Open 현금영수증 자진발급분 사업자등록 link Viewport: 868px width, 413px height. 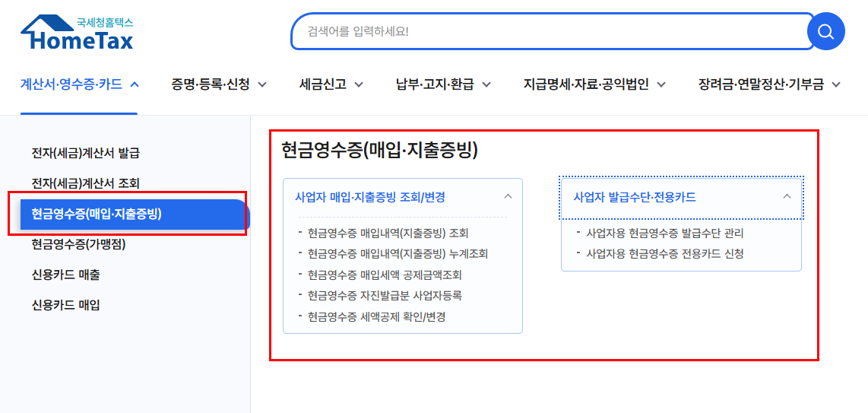tap(384, 296)
